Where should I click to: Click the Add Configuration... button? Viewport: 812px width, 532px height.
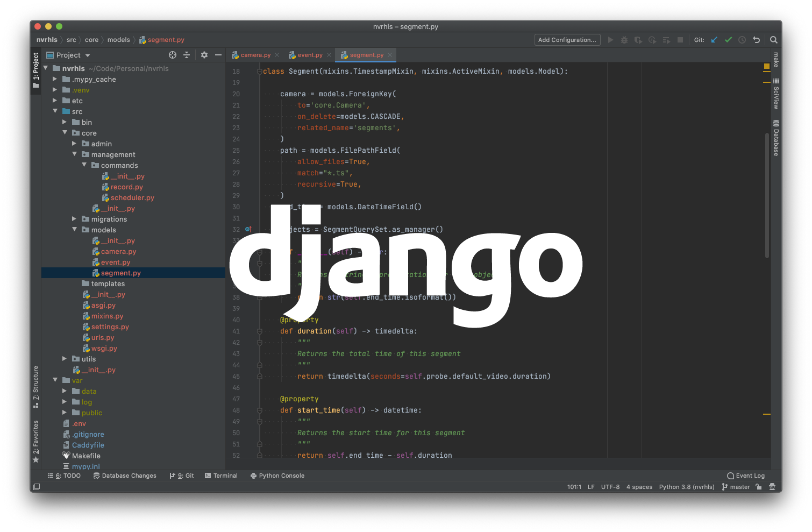[567, 40]
